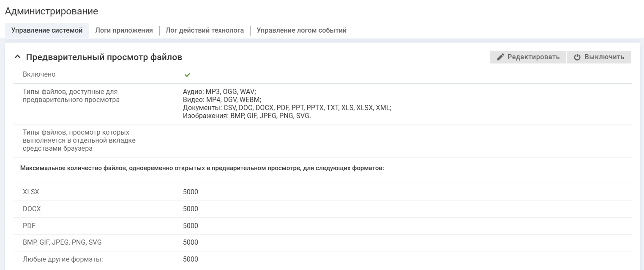
Task: Select the 5000 value in DOCX row
Action: coord(190,209)
